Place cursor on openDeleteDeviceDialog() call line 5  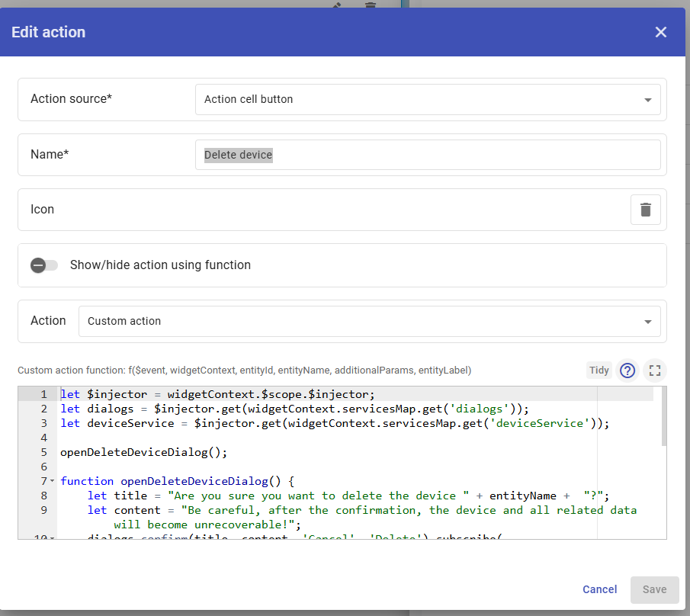pos(144,452)
